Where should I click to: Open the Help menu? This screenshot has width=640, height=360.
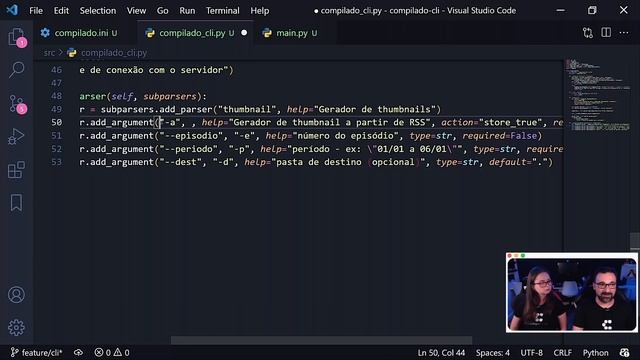point(260,11)
